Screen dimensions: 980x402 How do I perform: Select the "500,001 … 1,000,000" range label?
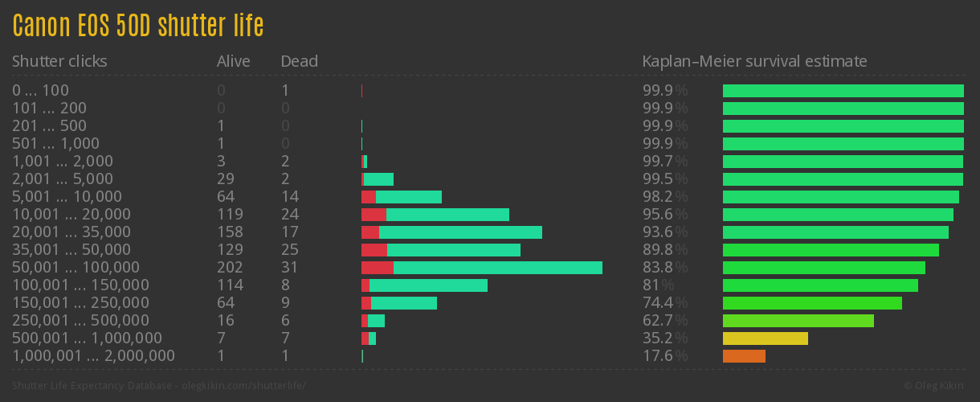click(87, 338)
